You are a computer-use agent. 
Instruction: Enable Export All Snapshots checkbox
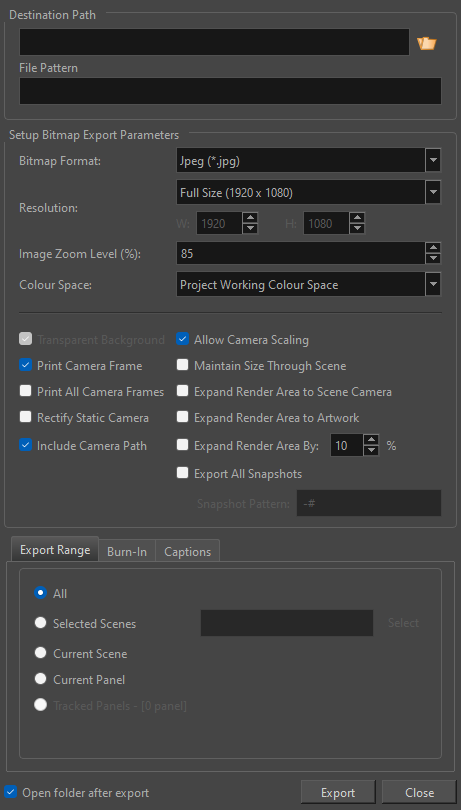(x=182, y=473)
